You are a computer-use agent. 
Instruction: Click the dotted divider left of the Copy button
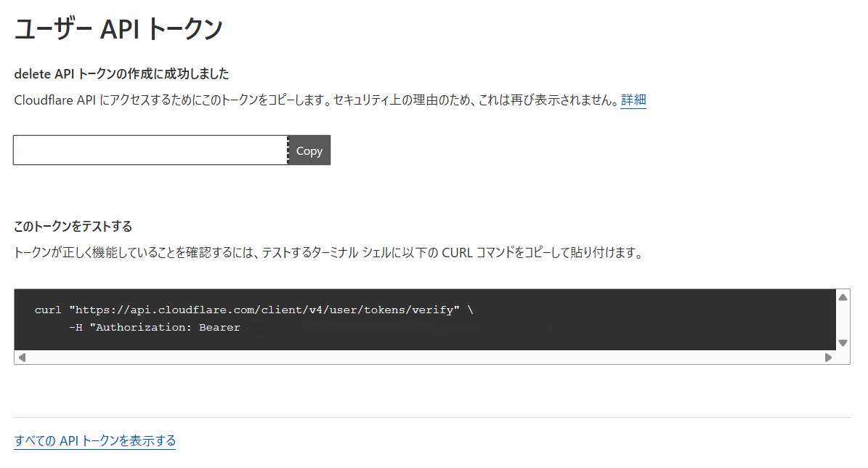[x=288, y=150]
